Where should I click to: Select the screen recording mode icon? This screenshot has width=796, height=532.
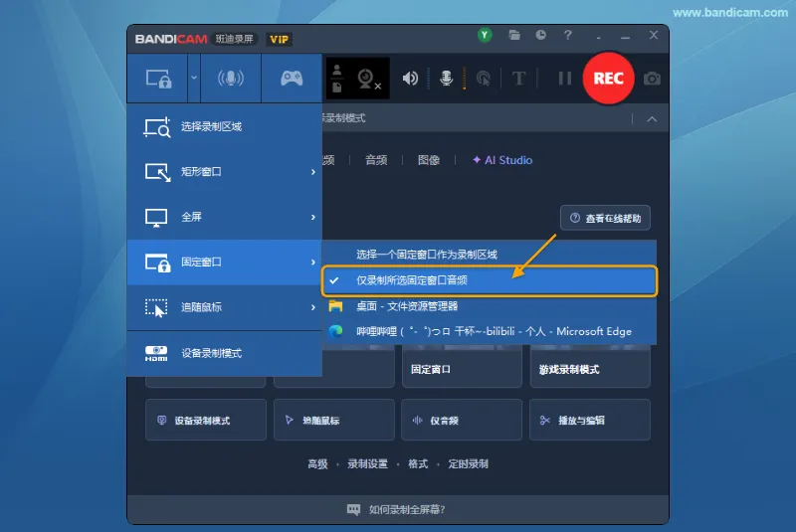pos(158,79)
